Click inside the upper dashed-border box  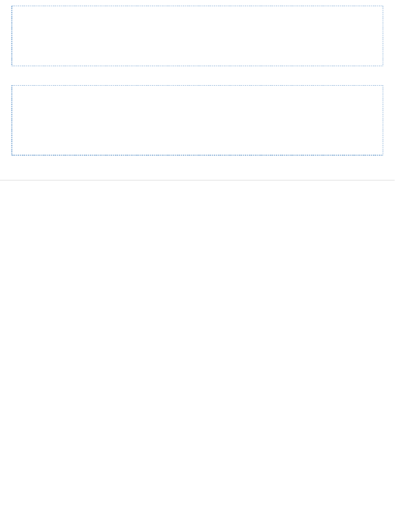pyautogui.click(x=197, y=36)
